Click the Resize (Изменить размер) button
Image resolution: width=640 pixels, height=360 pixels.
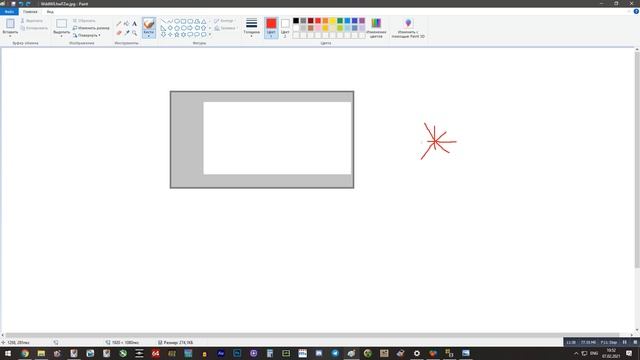(x=91, y=28)
